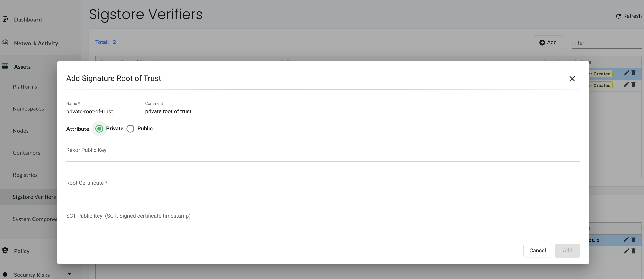Delete the sigstore.io row with trash icon
The height and width of the screenshot is (279, 644).
click(x=633, y=240)
